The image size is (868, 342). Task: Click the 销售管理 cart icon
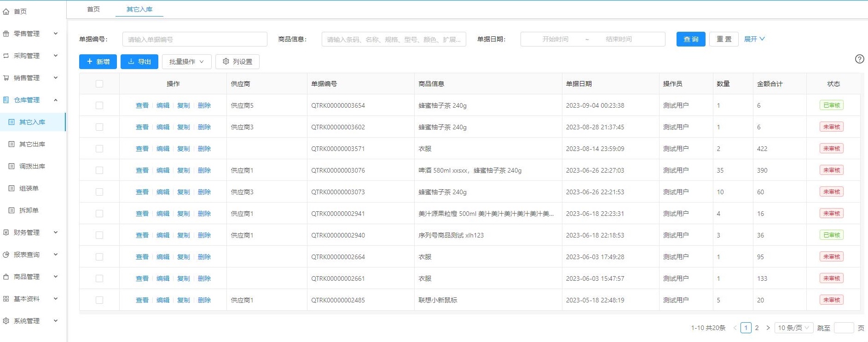point(6,78)
